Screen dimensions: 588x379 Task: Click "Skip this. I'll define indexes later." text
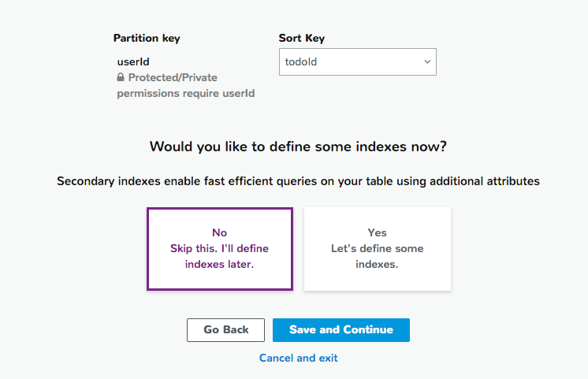tap(219, 257)
